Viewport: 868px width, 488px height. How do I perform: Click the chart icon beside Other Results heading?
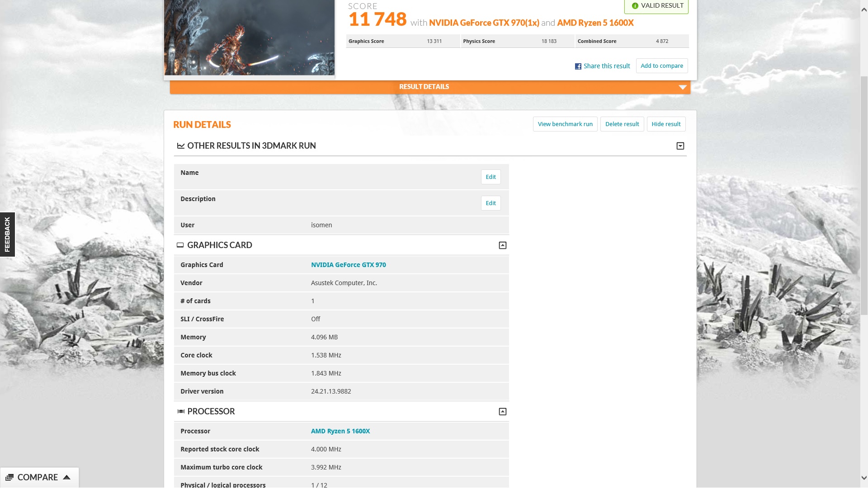pos(181,145)
